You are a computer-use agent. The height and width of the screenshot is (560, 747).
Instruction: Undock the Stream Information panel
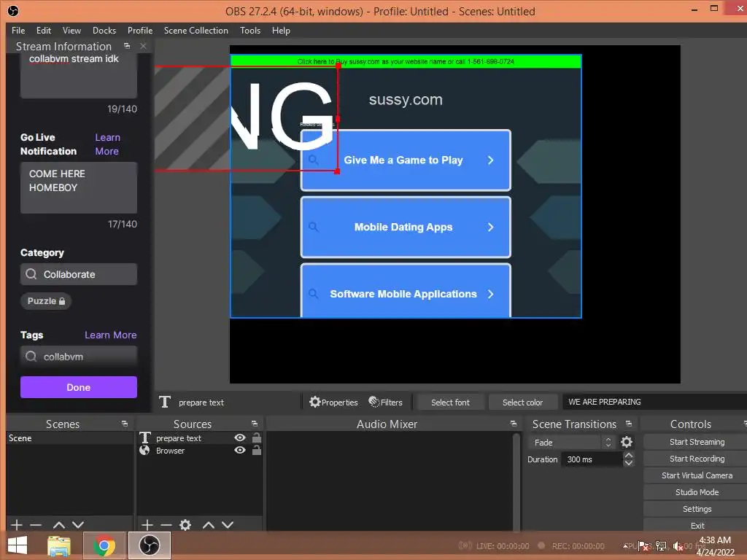[x=127, y=46]
